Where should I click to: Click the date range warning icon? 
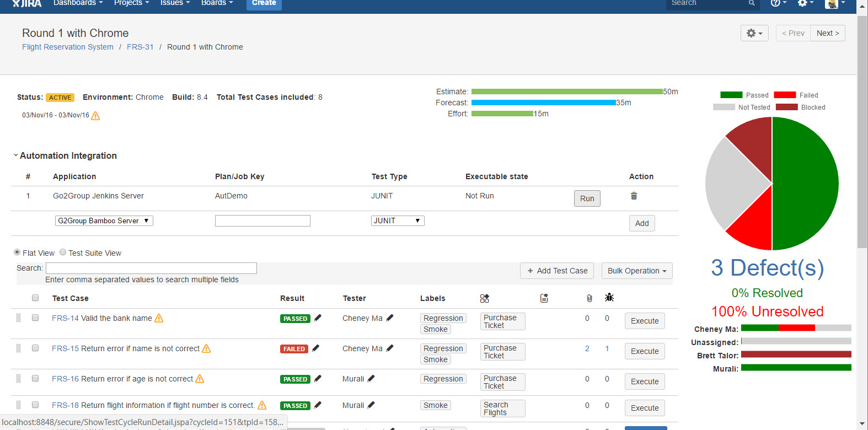95,116
